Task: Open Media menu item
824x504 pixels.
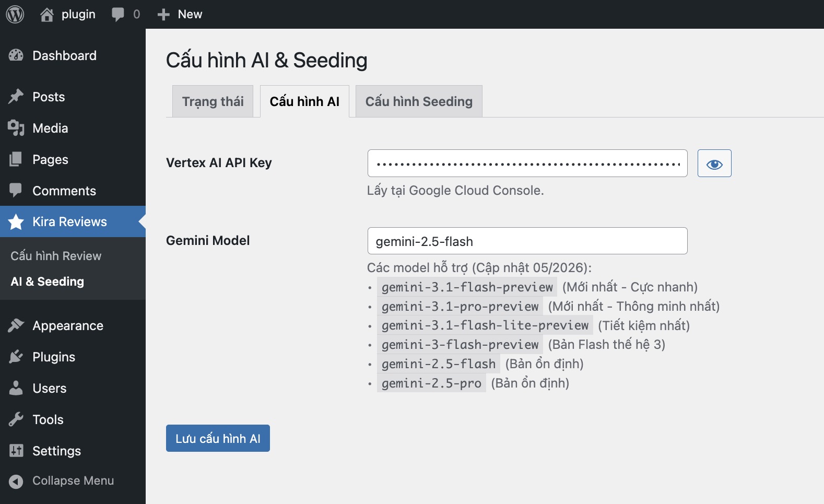Action: [x=73, y=128]
